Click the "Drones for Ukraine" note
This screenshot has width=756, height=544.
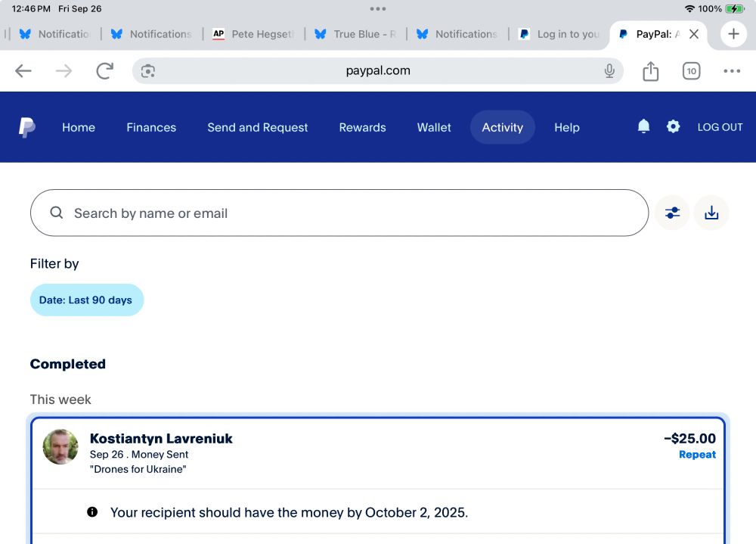[x=138, y=469]
